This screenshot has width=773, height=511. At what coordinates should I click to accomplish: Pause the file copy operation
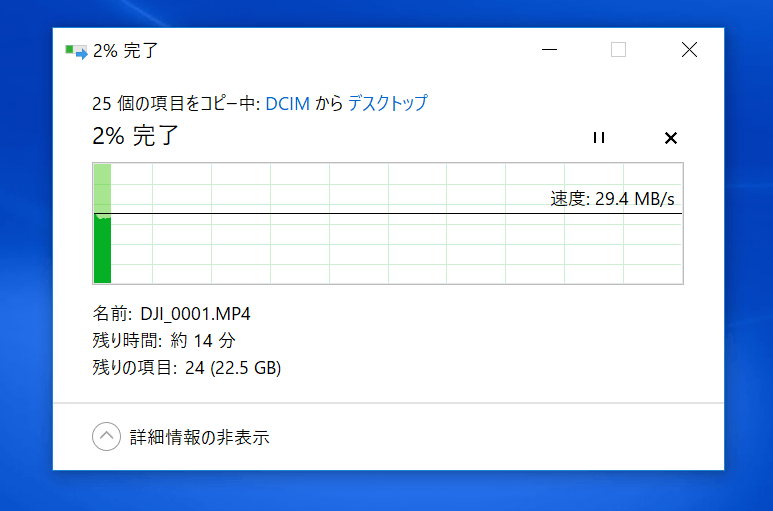click(x=599, y=137)
